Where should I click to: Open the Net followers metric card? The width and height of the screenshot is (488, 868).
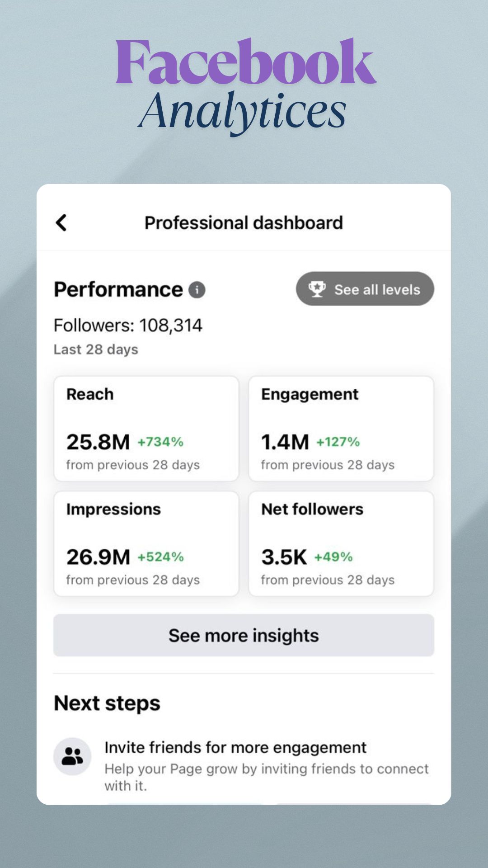341,543
